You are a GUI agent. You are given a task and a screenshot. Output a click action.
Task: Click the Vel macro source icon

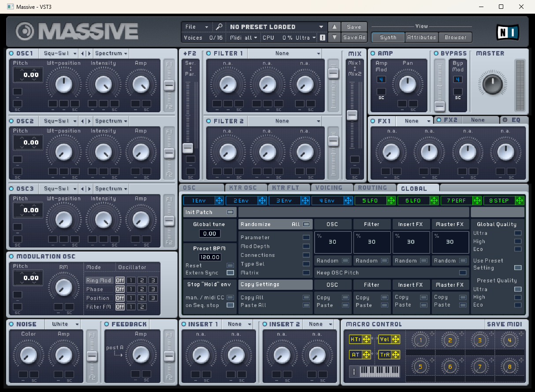point(390,339)
